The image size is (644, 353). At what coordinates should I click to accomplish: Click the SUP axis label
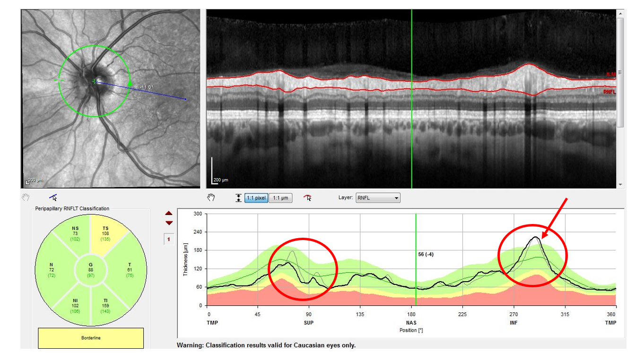[x=309, y=323]
